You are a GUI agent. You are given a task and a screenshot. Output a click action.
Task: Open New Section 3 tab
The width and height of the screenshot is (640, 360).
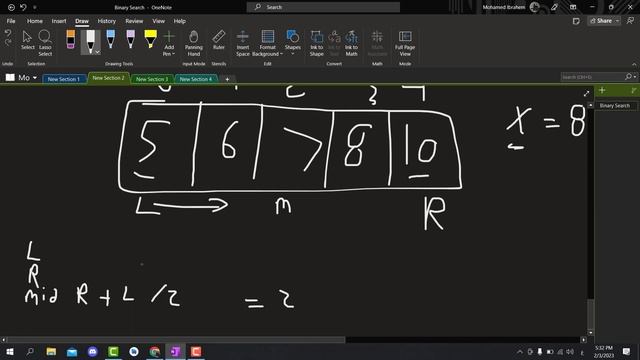pyautogui.click(x=152, y=79)
